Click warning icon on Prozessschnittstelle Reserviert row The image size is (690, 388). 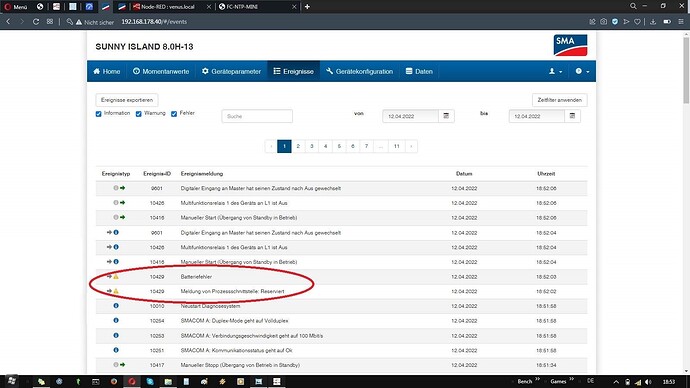pos(116,291)
